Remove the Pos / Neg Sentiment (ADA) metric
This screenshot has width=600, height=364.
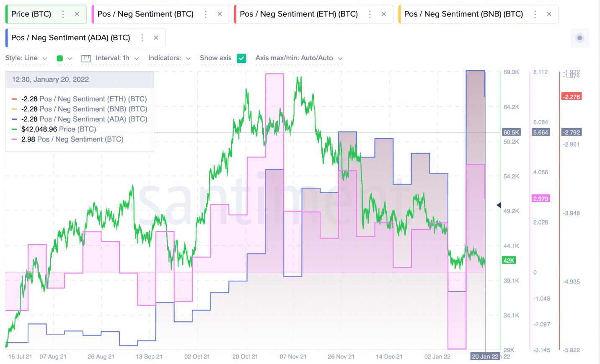click(x=156, y=38)
